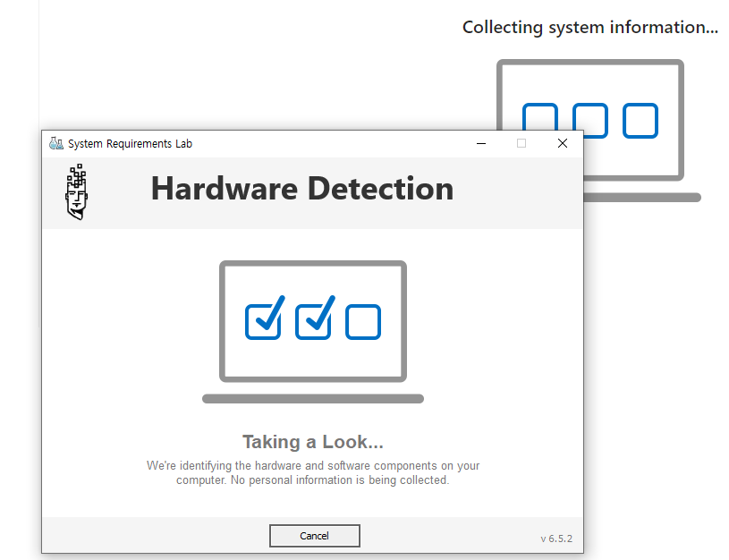Image resolution: width=729 pixels, height=560 pixels.
Task: Click the greyed-out maximize button
Action: coord(521,143)
